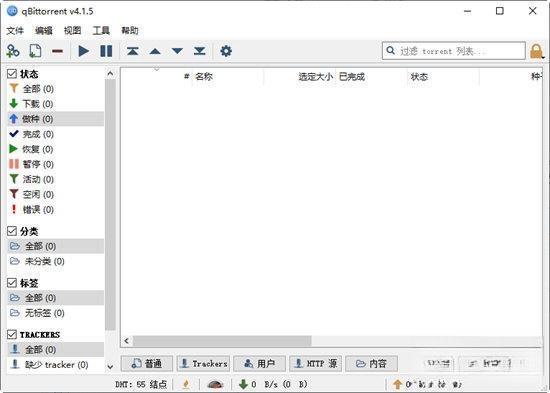550x393 pixels.
Task: Click sidebar scroll up arrow
Action: 110,73
